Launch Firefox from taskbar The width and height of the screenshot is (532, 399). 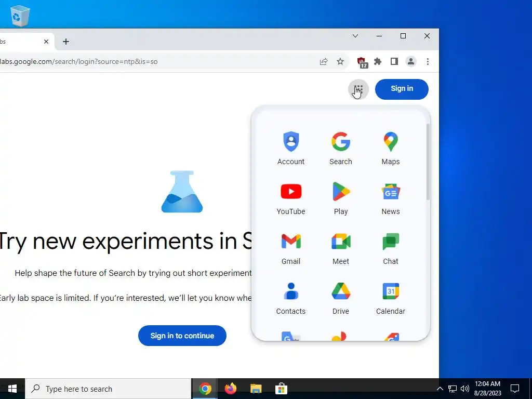pos(230,389)
